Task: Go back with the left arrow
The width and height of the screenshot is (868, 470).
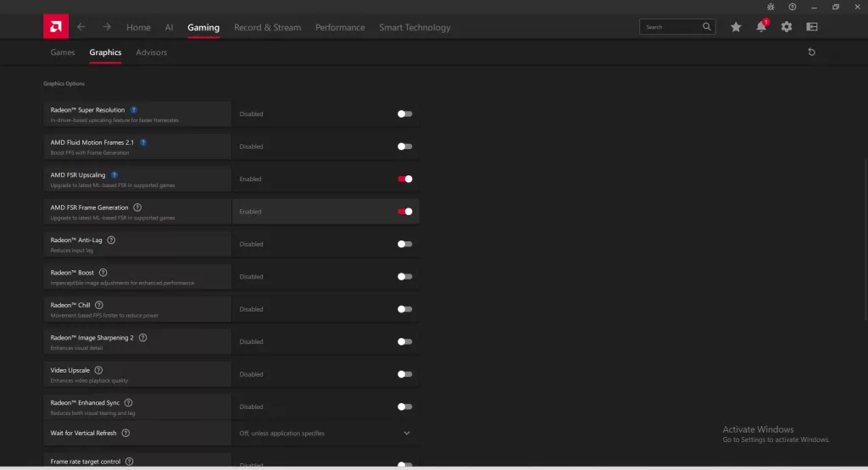Action: pos(81,26)
